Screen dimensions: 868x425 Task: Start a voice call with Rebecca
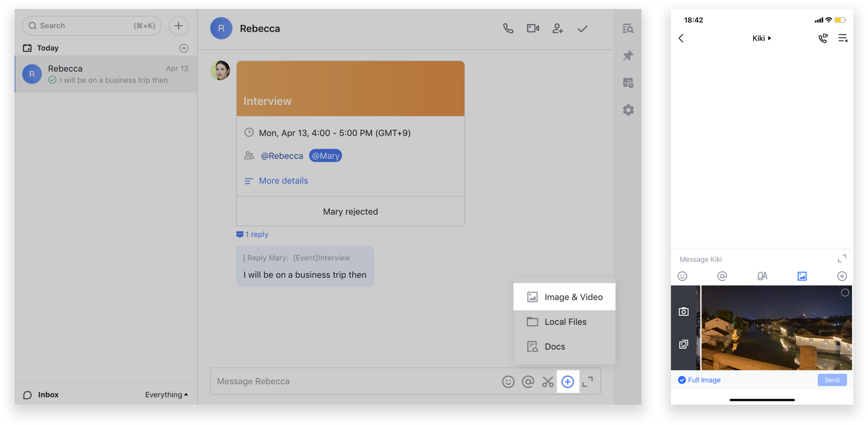(508, 28)
